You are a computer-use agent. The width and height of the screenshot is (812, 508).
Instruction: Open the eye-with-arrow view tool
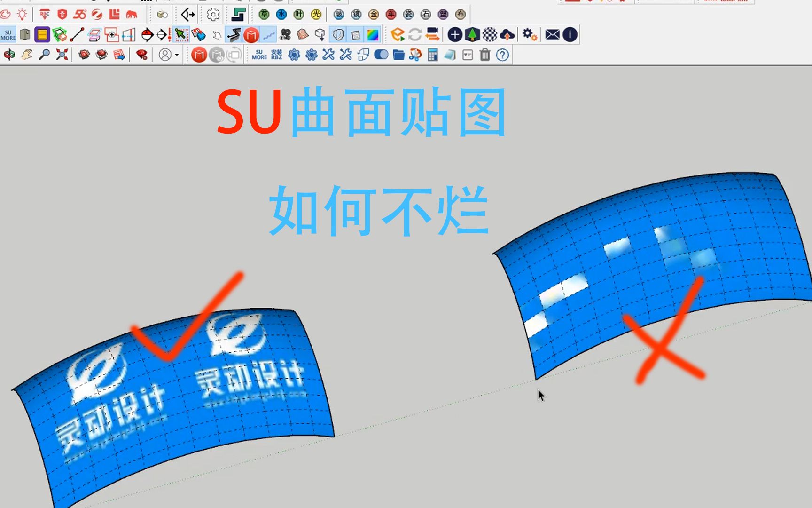click(187, 15)
